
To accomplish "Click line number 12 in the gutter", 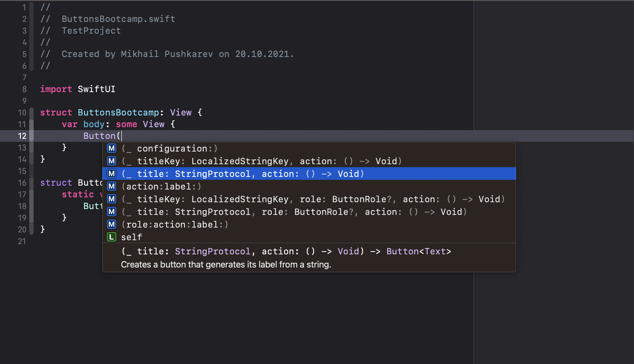I will [22, 136].
